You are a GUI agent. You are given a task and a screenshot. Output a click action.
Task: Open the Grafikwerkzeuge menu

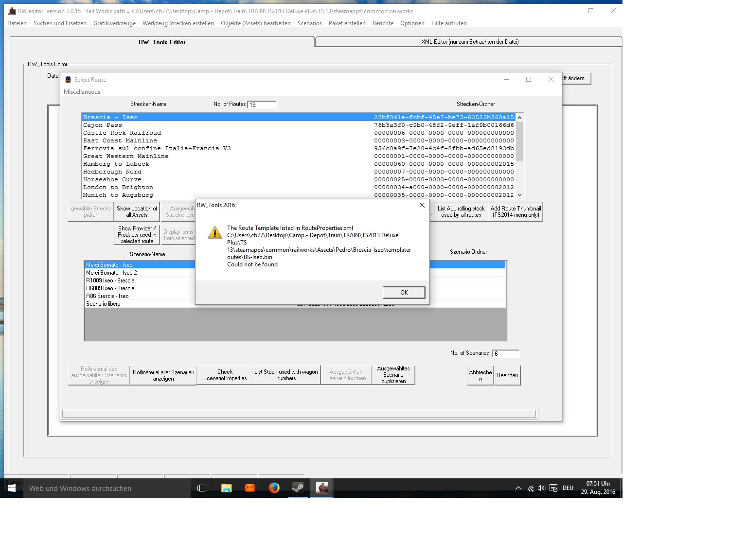point(115,23)
